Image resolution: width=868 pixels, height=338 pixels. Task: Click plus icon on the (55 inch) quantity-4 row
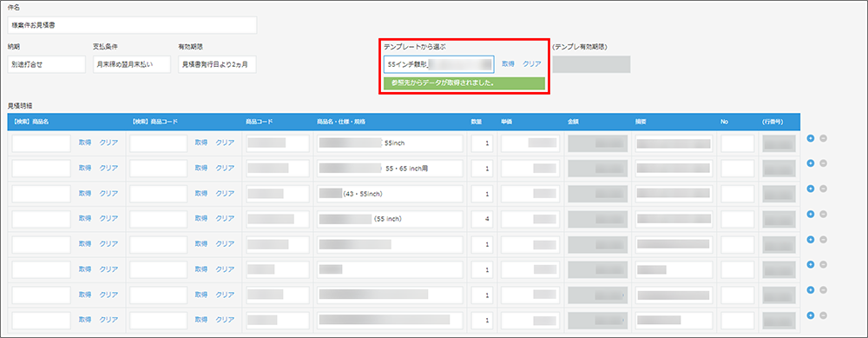tap(811, 214)
